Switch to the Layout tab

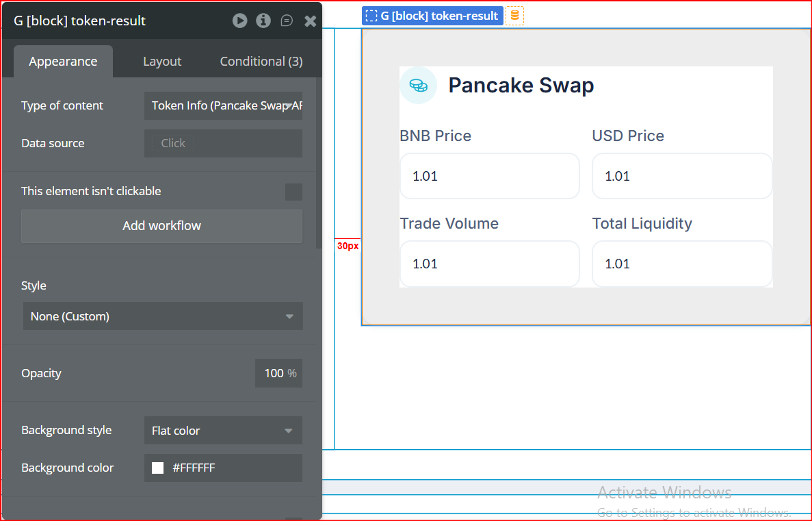[162, 62]
